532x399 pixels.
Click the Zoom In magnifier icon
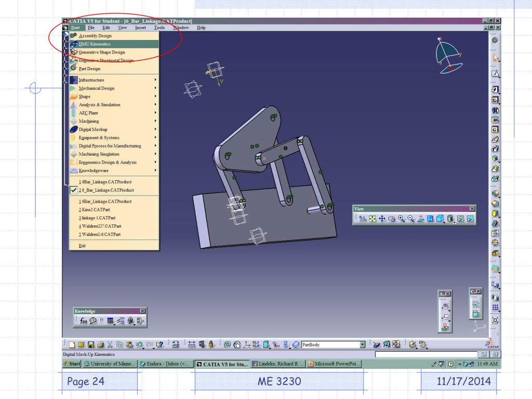coord(402,219)
